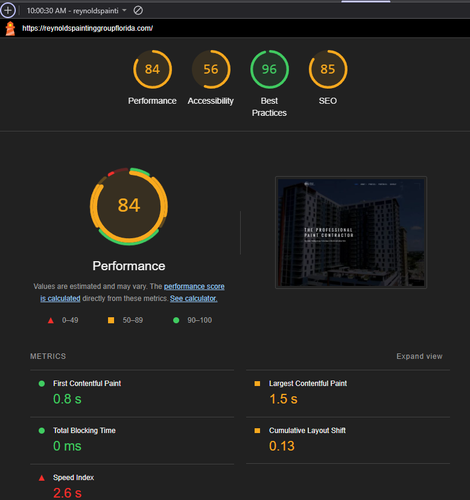The width and height of the screenshot is (470, 500).
Task: Open the 'performance score is calculated' link
Action: coord(194,286)
